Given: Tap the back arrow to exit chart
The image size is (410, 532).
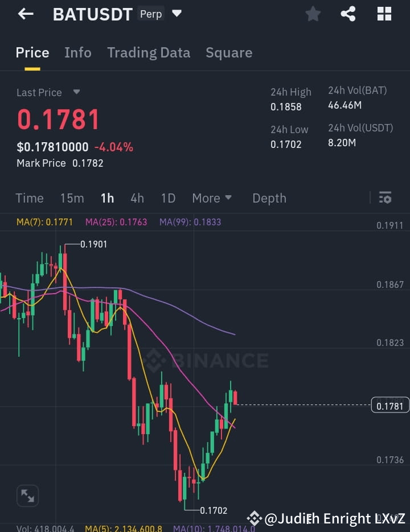Looking at the screenshot, I should click(26, 14).
